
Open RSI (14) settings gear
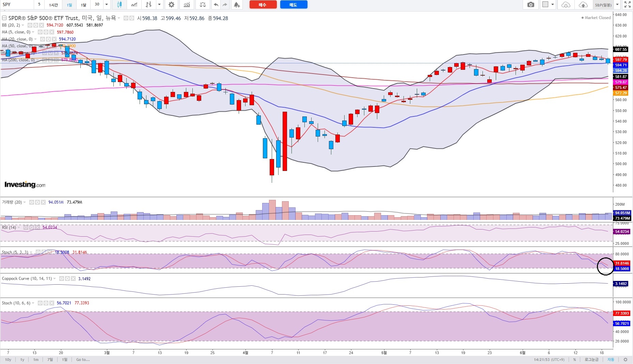(x=32, y=227)
